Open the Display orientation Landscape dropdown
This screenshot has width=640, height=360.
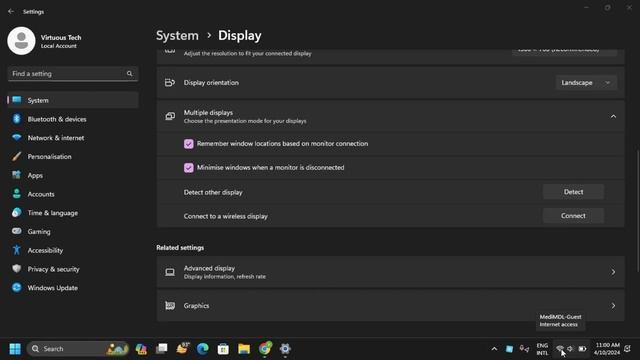586,82
